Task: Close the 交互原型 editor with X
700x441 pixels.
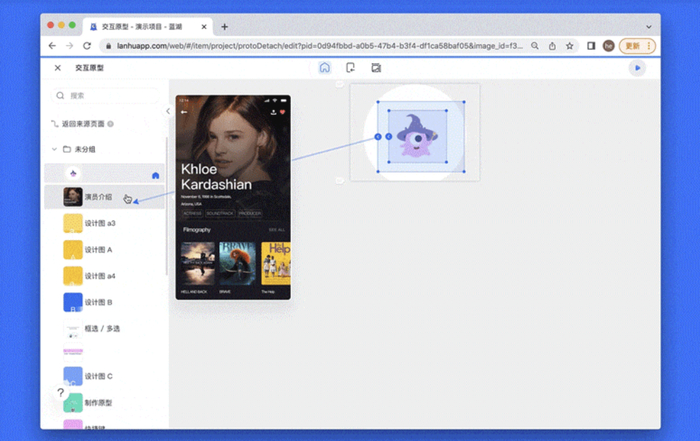Action: click(x=57, y=68)
